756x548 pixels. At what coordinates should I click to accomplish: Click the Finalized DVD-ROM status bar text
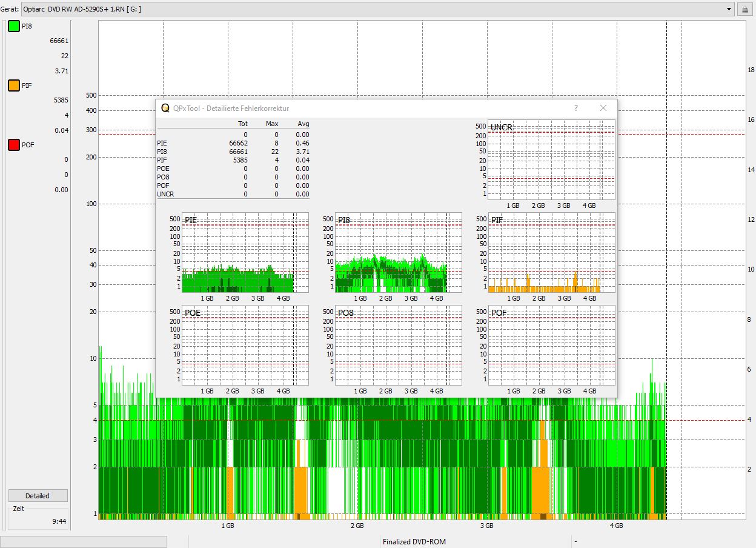coord(414,541)
